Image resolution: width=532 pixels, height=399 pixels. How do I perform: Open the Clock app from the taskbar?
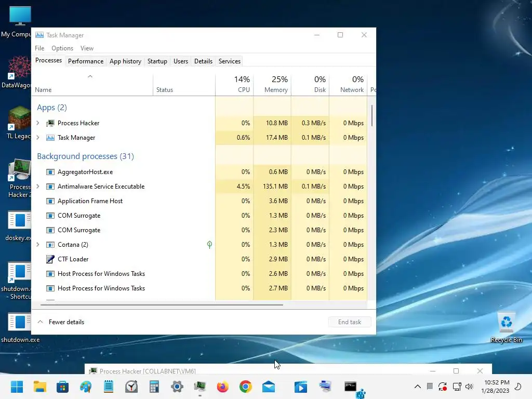(x=131, y=387)
